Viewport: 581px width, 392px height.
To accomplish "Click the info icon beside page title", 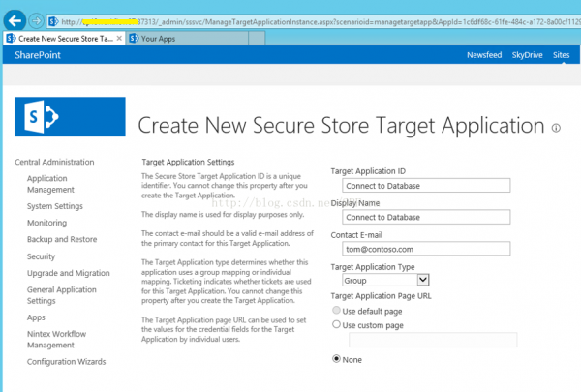I will pyautogui.click(x=556, y=128).
